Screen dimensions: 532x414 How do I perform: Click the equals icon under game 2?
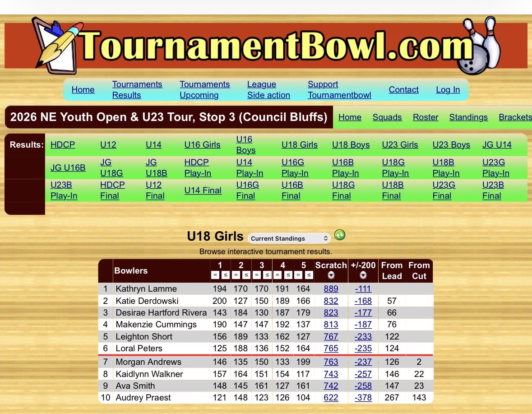[x=236, y=275]
